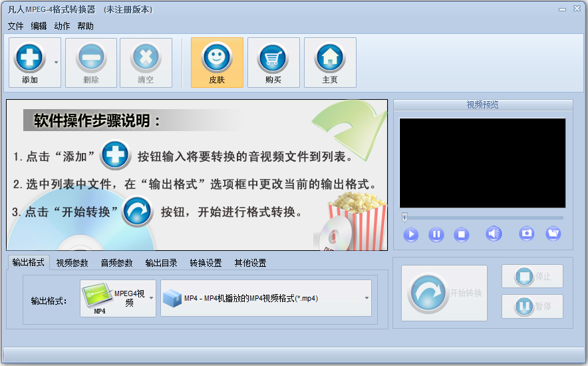Click the Purchase (购买) cart icon
Viewport: 588px width, 366px height.
273,57
